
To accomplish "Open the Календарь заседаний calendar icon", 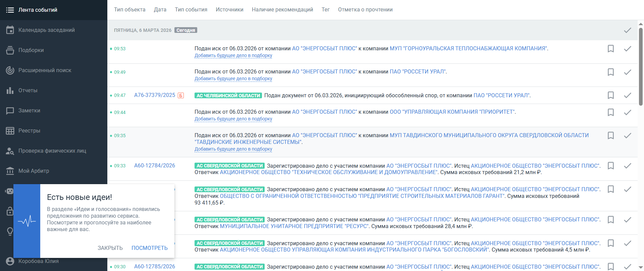I will click(x=10, y=30).
